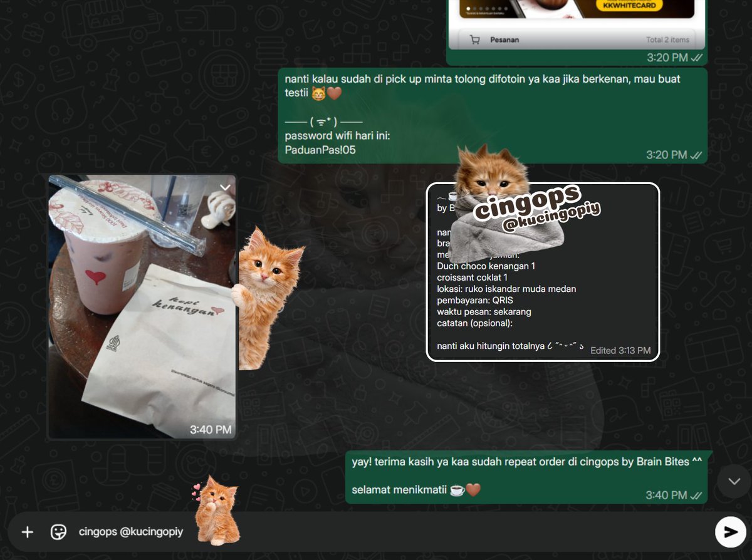Click the "password wifi hari ini:" line

point(337,135)
